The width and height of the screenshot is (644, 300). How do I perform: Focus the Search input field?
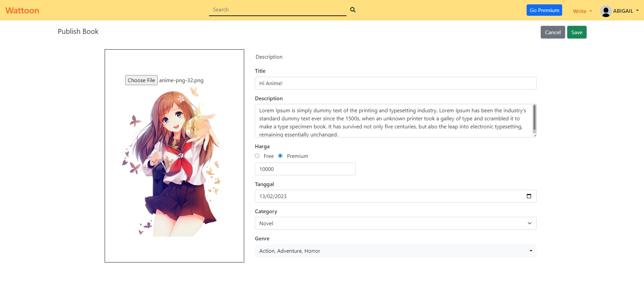[277, 10]
